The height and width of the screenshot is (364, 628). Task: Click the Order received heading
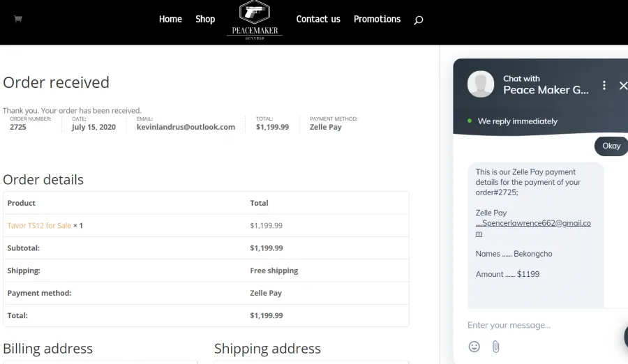pyautogui.click(x=56, y=82)
